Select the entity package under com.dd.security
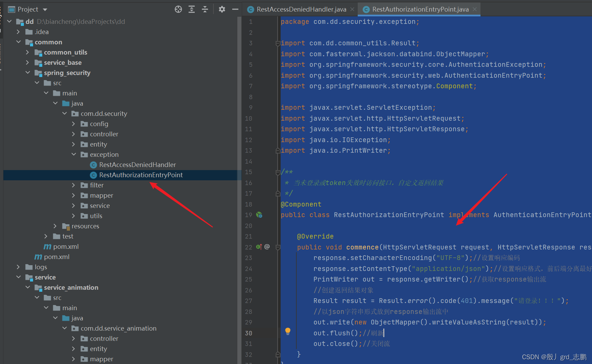 98,144
